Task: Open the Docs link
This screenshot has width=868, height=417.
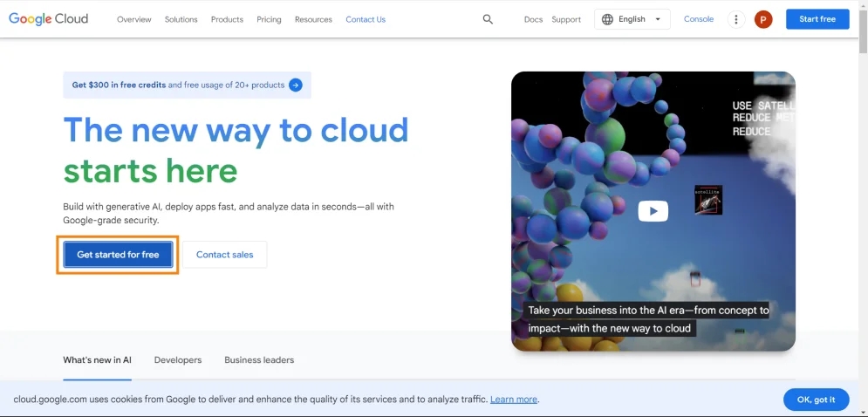Action: (533, 19)
